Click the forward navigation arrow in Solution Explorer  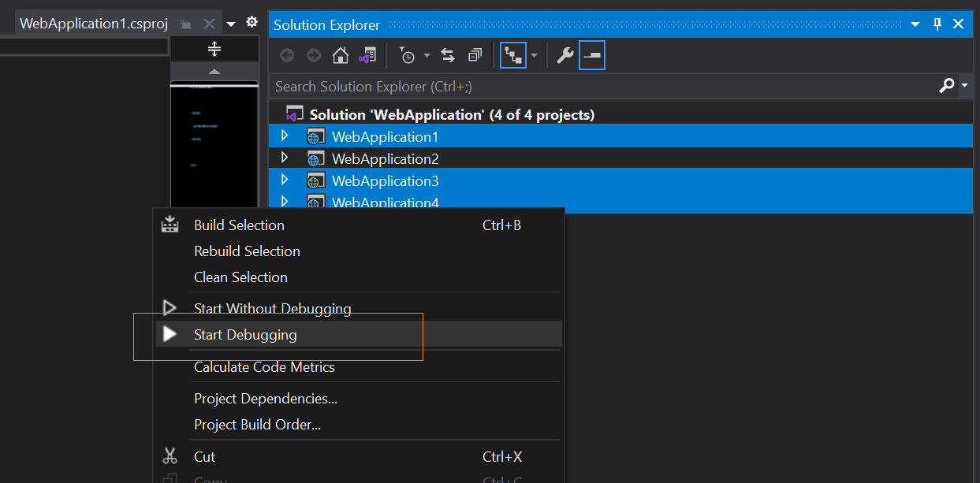click(313, 55)
